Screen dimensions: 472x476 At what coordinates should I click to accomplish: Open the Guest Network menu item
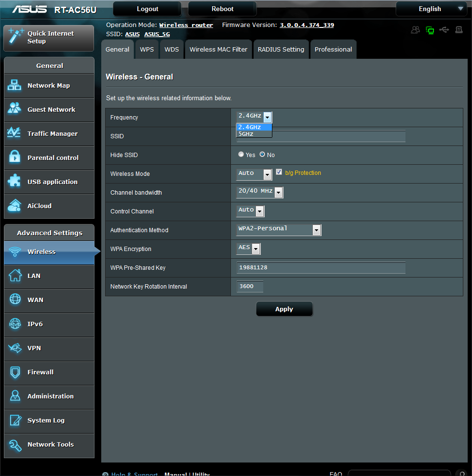point(49,109)
